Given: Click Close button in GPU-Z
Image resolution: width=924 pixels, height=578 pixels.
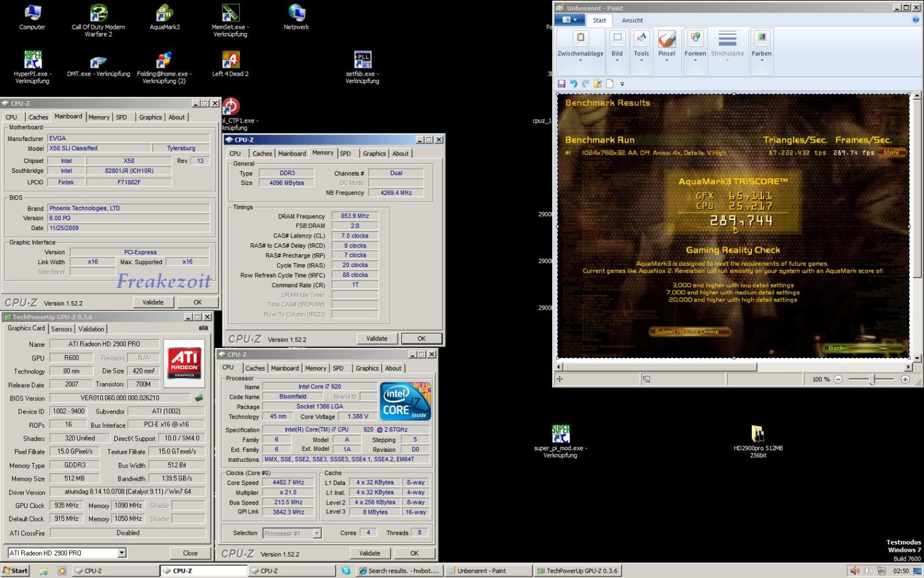Looking at the screenshot, I should 191,553.
